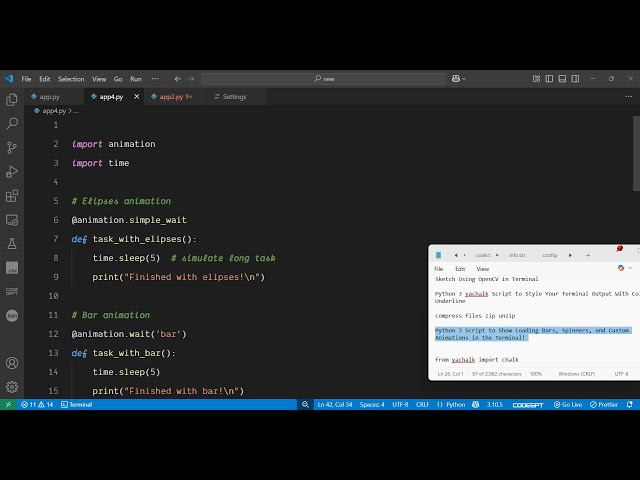The width and height of the screenshot is (640, 480).
Task: Switch to the Settings tab
Action: 234,97
